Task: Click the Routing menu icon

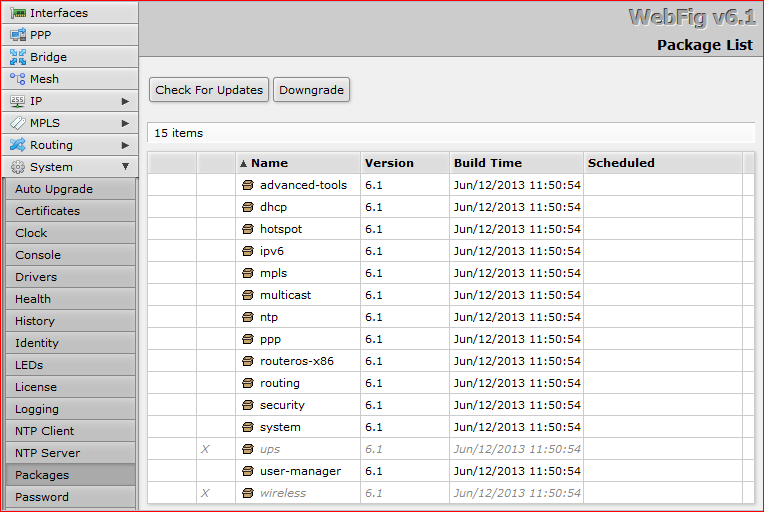Action: (18, 145)
